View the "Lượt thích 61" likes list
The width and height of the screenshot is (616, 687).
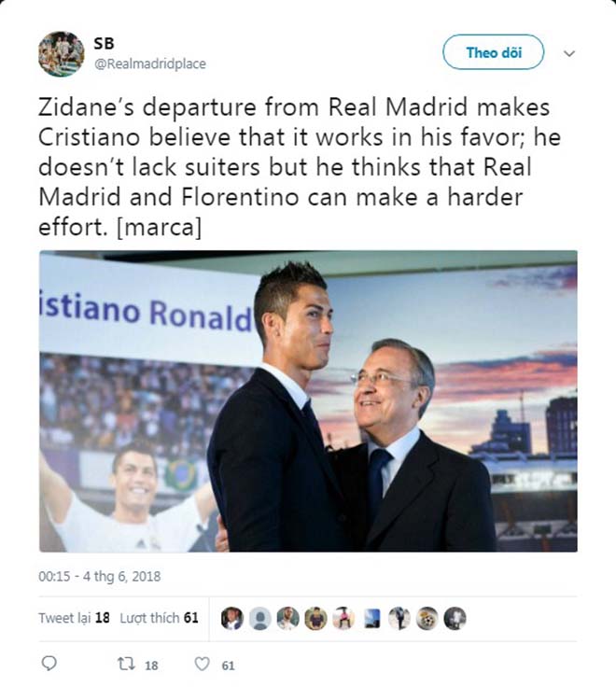[159, 618]
